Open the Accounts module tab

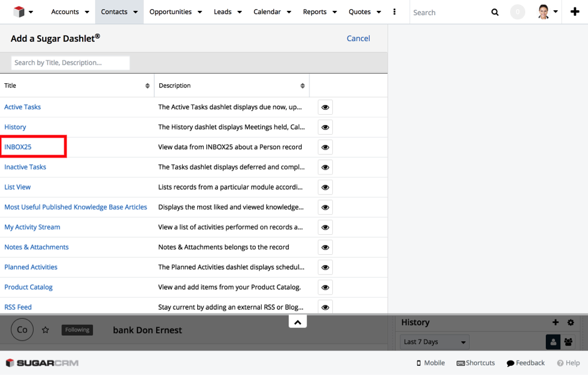click(x=65, y=12)
